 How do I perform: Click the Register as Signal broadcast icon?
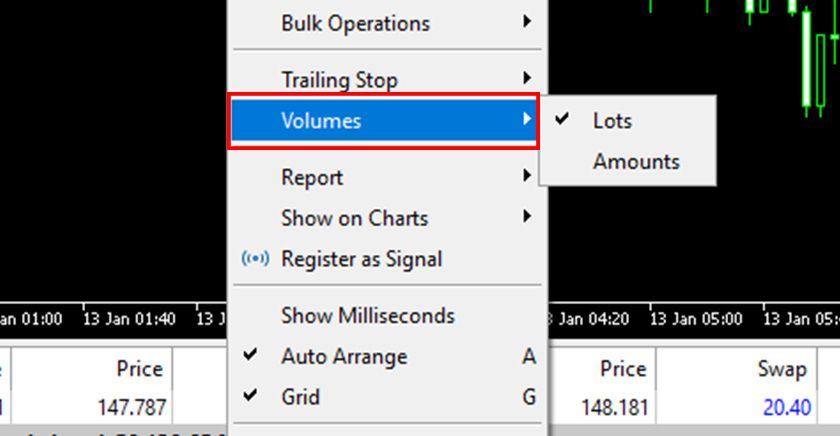pos(256,259)
